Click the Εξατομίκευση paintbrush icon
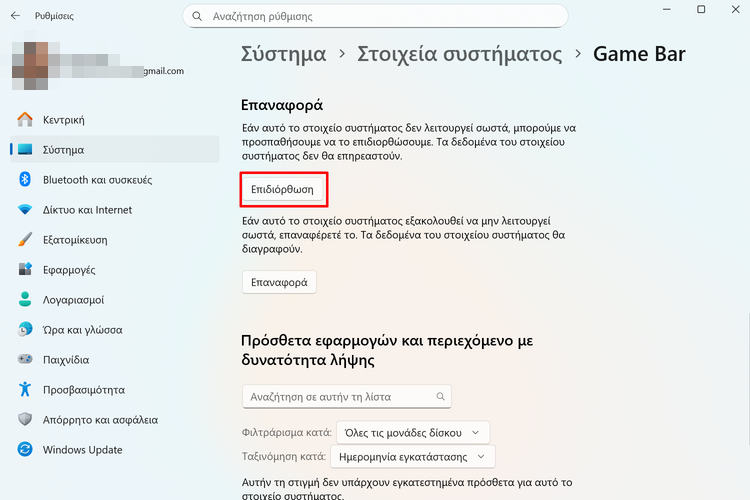This screenshot has height=500, width=750. (26, 240)
